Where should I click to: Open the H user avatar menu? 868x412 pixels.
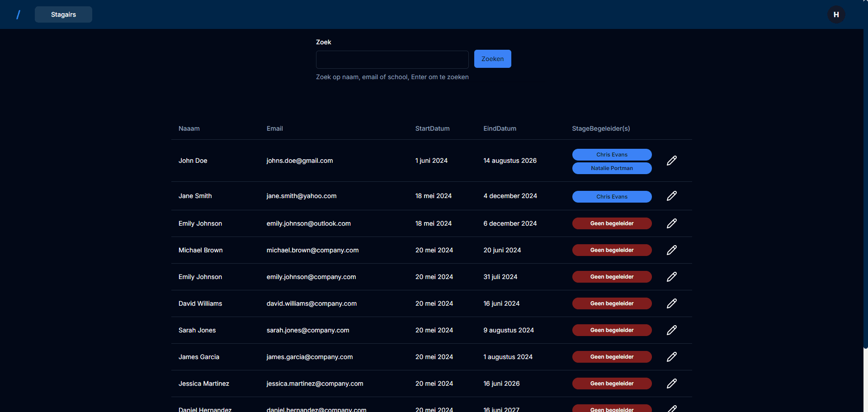836,14
